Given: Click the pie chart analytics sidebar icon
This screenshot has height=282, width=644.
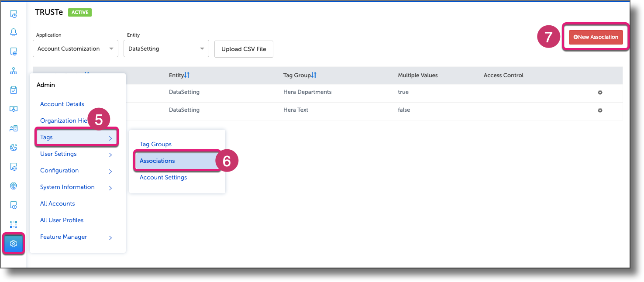Looking at the screenshot, I should 13,147.
